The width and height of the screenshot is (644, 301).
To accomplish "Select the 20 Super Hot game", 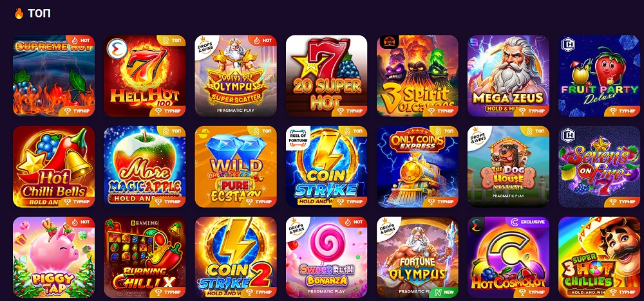I will [327, 76].
